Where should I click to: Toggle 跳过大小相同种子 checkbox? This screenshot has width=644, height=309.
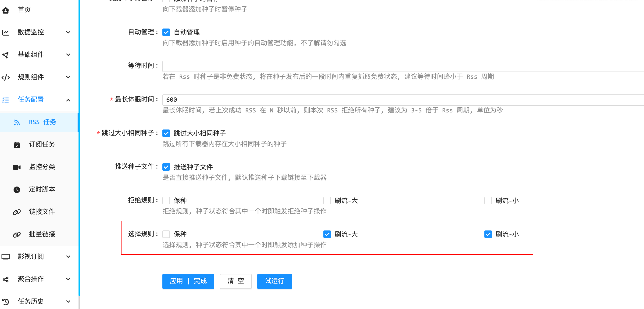(166, 133)
